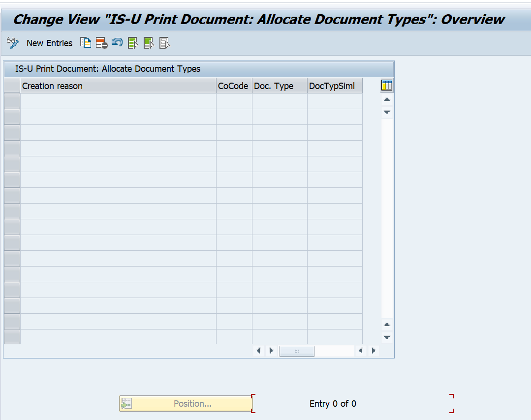The height and width of the screenshot is (420, 531).
Task: Click the up arrow near the bottom of the vertical scrollbar
Action: coord(387,325)
